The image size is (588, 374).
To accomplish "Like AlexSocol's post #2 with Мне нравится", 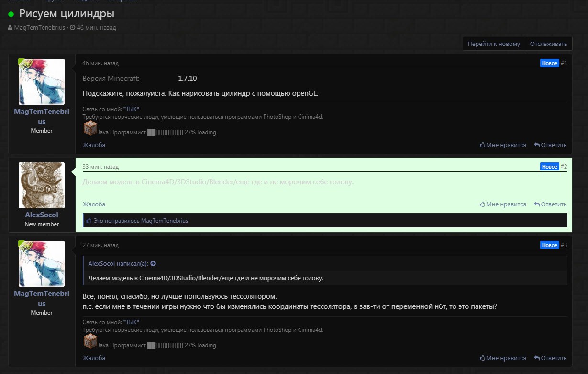I will (x=503, y=204).
